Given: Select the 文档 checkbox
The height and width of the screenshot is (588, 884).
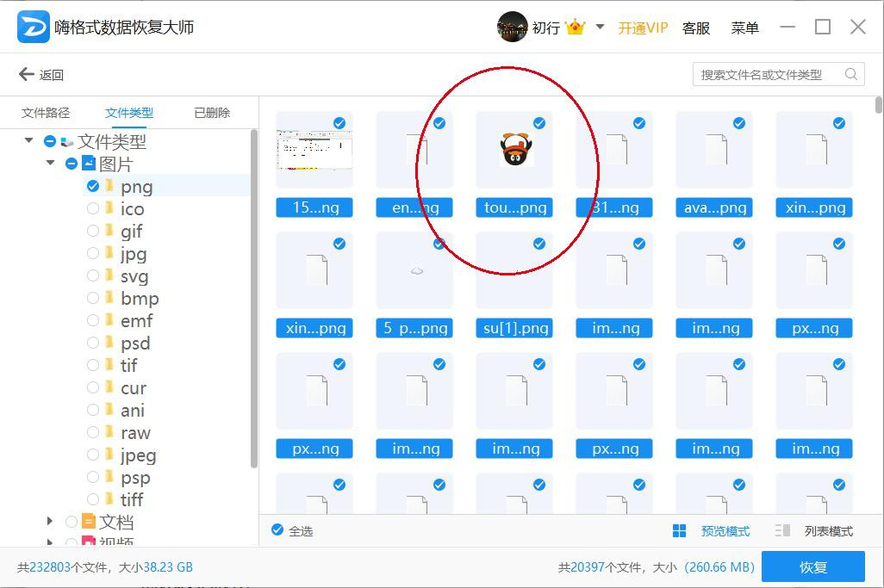Looking at the screenshot, I should (71, 522).
